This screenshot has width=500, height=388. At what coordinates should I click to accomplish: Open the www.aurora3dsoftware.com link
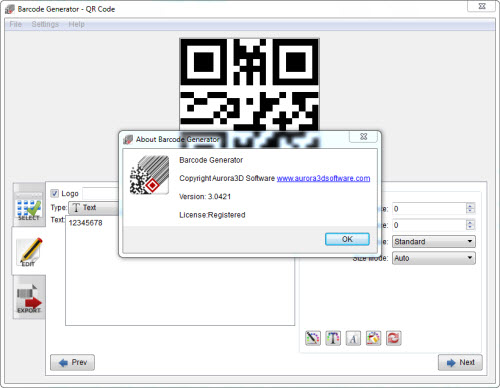pos(323,178)
